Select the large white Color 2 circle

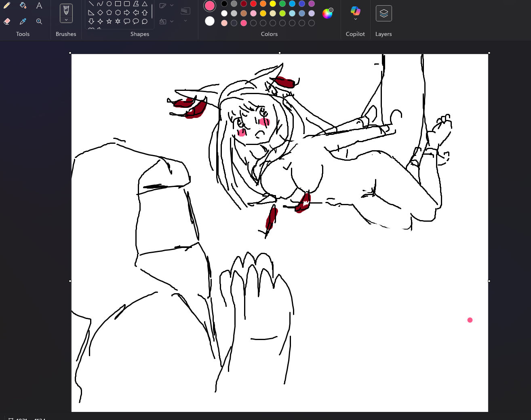click(x=210, y=21)
